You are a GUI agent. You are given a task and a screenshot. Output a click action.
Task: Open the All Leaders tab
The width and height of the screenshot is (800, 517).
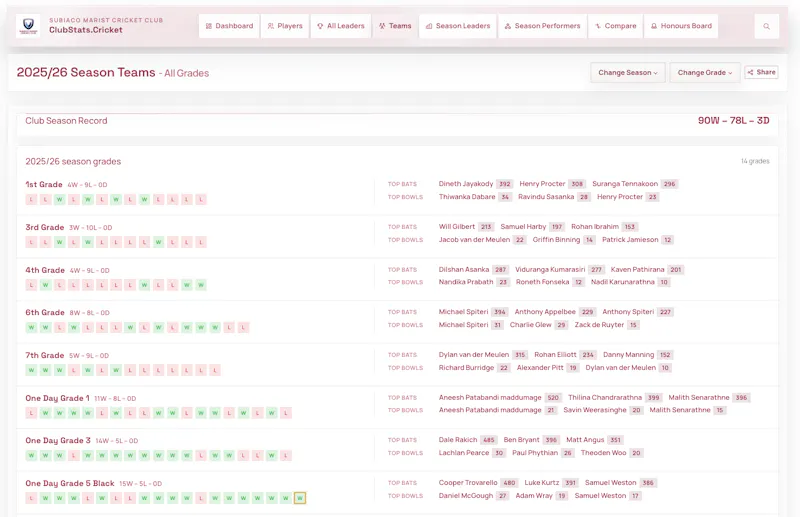click(341, 26)
